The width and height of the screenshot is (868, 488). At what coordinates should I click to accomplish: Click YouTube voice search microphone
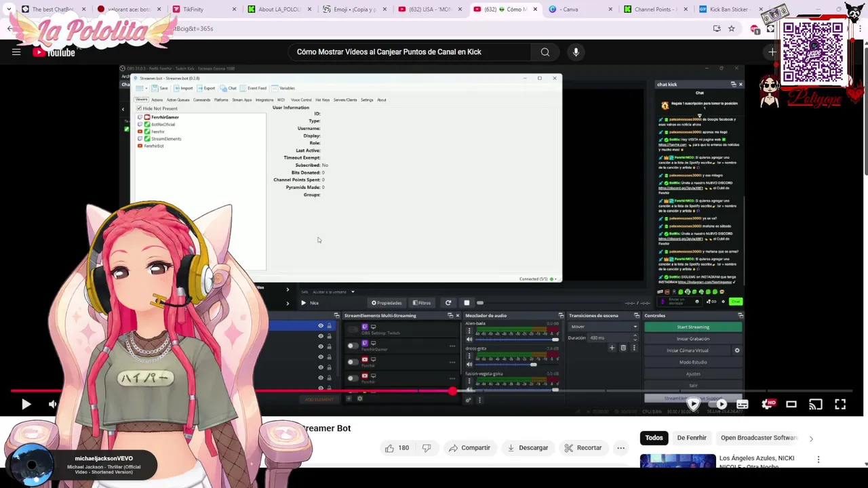coord(576,52)
